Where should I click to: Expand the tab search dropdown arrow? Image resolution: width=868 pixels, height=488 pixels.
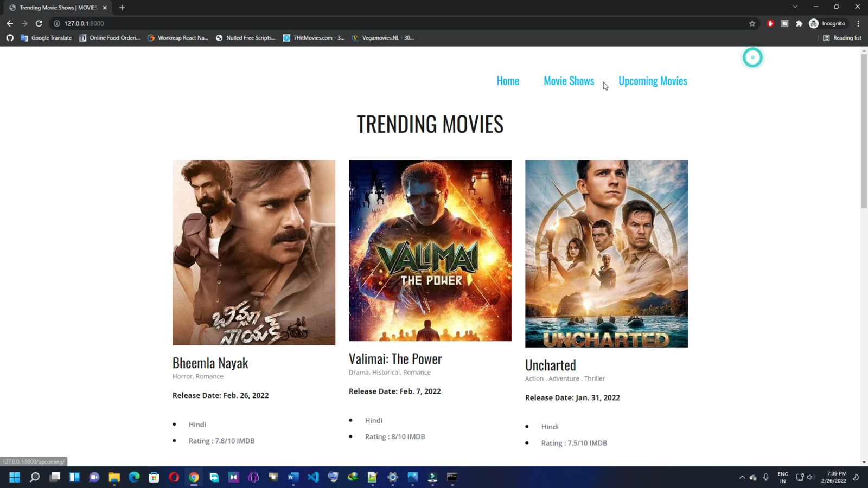click(795, 7)
